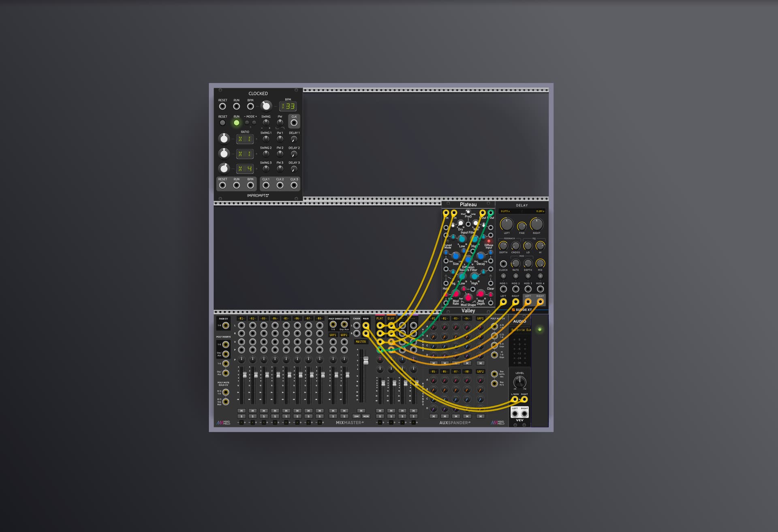Image resolution: width=778 pixels, height=532 pixels.
Task: Solo channel 08 on MixMaster
Action: coord(320,416)
